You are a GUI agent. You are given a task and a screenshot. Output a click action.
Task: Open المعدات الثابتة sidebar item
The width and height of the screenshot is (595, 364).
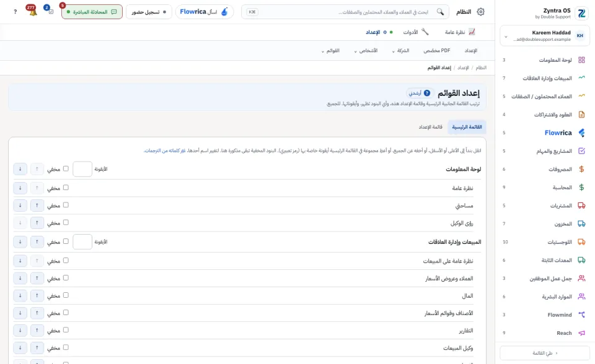click(x=545, y=260)
